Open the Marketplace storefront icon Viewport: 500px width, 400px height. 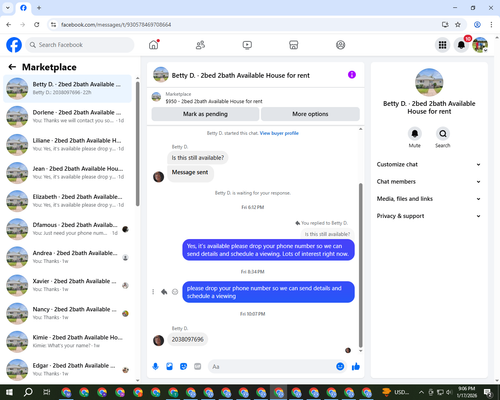tap(294, 45)
